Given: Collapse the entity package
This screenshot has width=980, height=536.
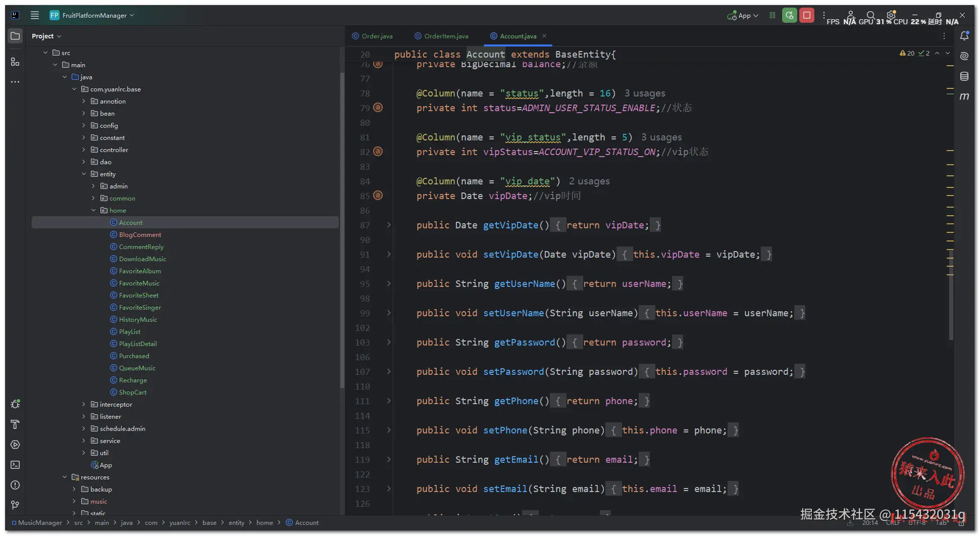Looking at the screenshot, I should point(84,174).
